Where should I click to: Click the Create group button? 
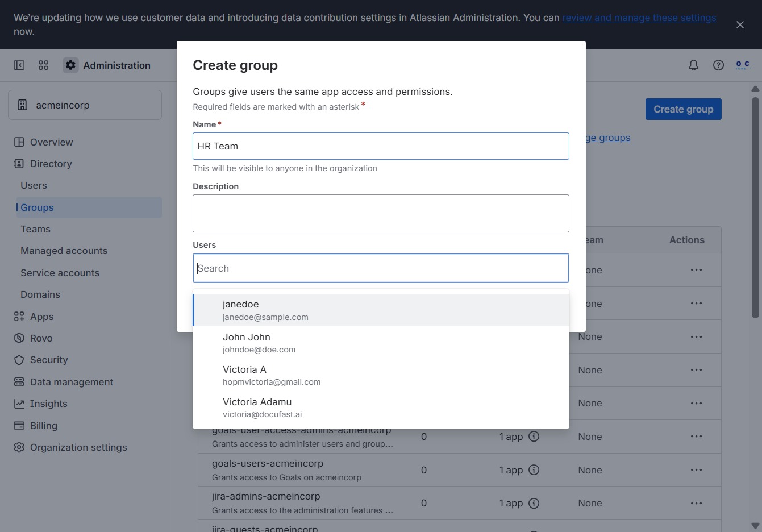coord(683,109)
